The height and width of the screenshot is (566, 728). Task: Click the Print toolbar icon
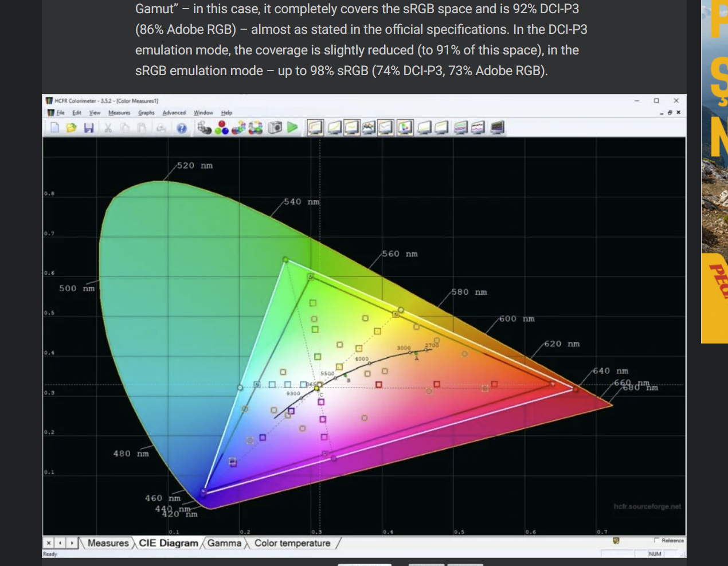[x=161, y=127]
